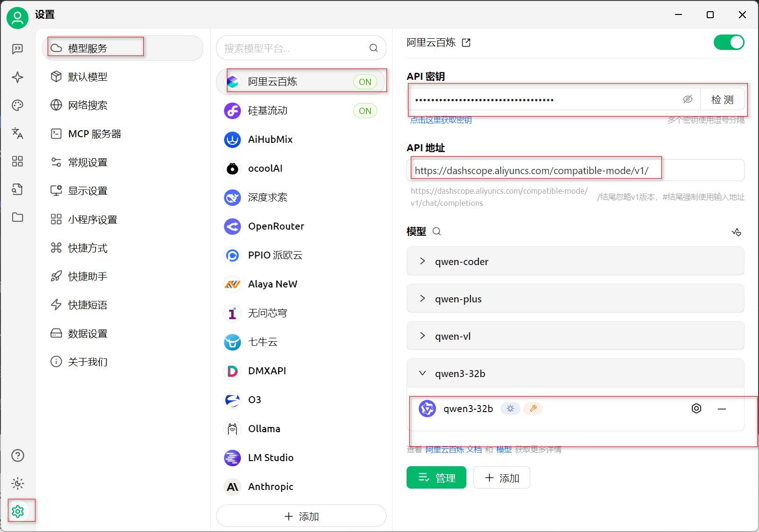Select the PPIO 派欧云 provider
This screenshot has height=532, width=759.
(301, 255)
